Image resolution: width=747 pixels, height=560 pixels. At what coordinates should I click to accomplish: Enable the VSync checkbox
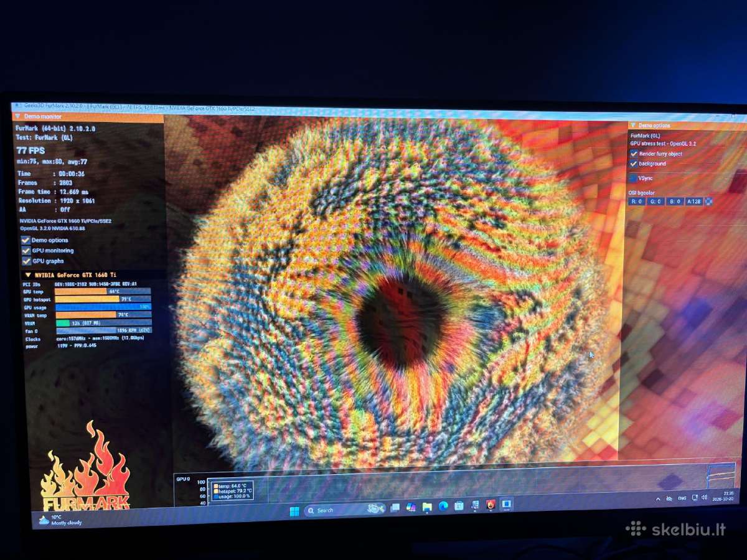[x=633, y=178]
